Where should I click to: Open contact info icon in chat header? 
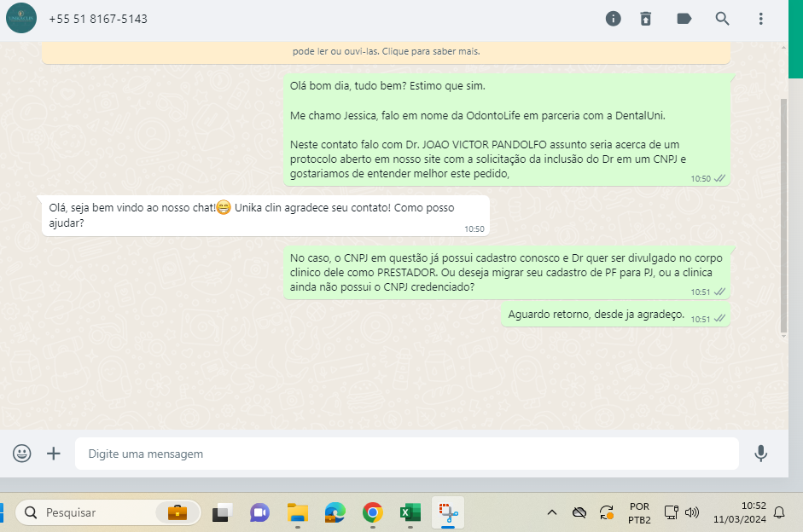613,19
